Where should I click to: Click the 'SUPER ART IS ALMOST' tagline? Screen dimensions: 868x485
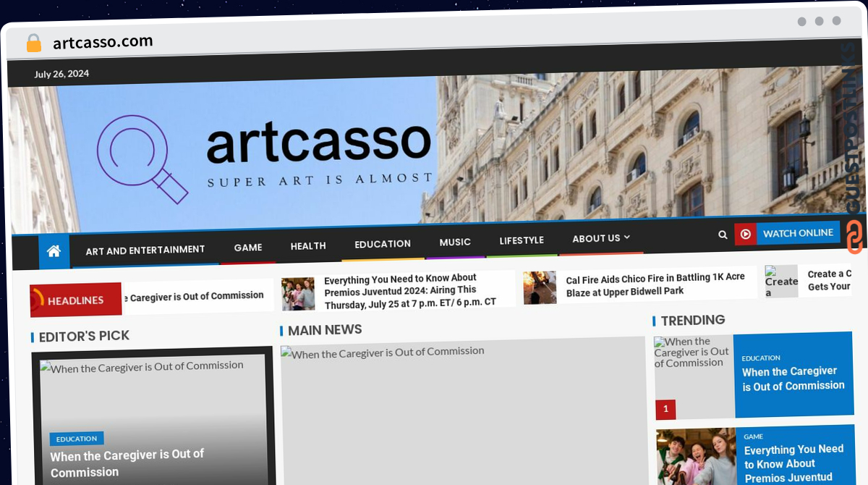320,179
